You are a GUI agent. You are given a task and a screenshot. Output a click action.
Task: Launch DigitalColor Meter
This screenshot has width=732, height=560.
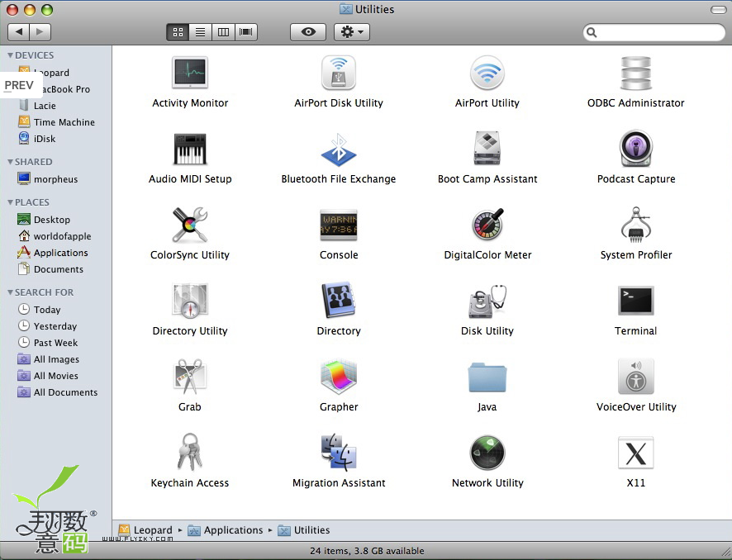pyautogui.click(x=487, y=225)
